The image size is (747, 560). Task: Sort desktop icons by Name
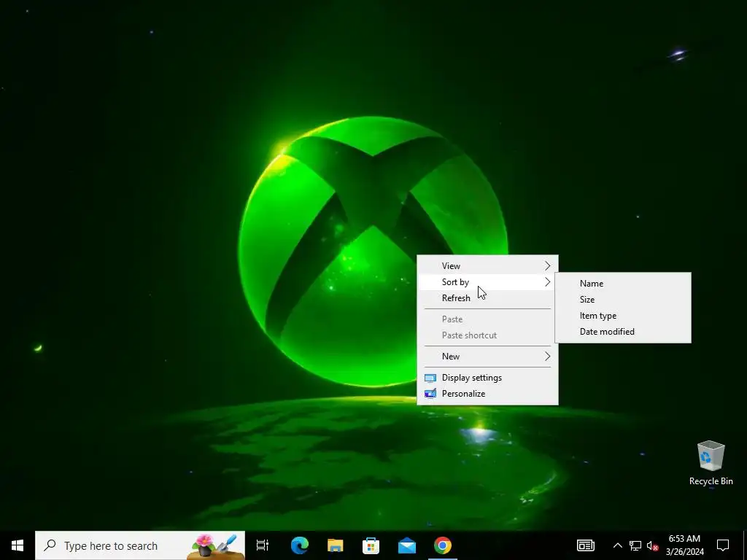(623, 284)
